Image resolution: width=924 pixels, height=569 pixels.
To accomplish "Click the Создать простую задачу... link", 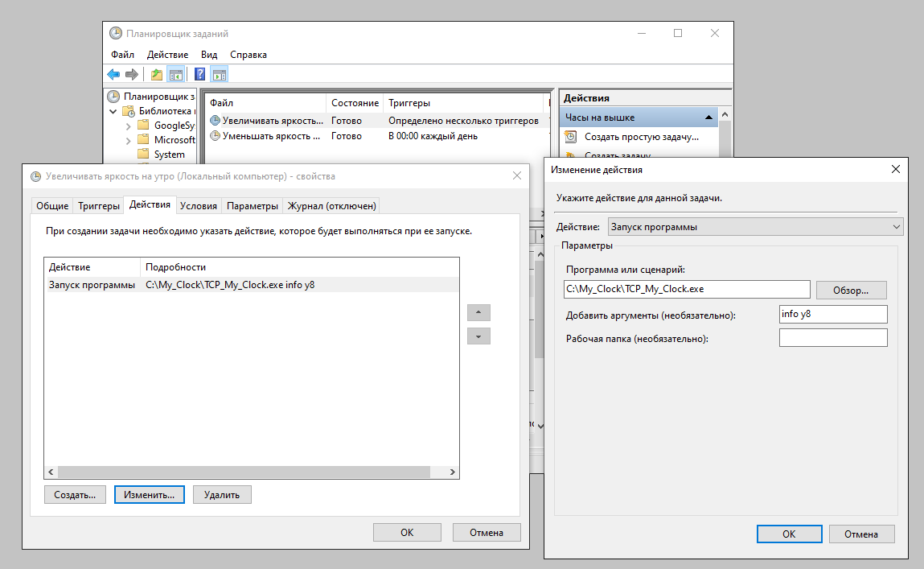I will pos(641,137).
